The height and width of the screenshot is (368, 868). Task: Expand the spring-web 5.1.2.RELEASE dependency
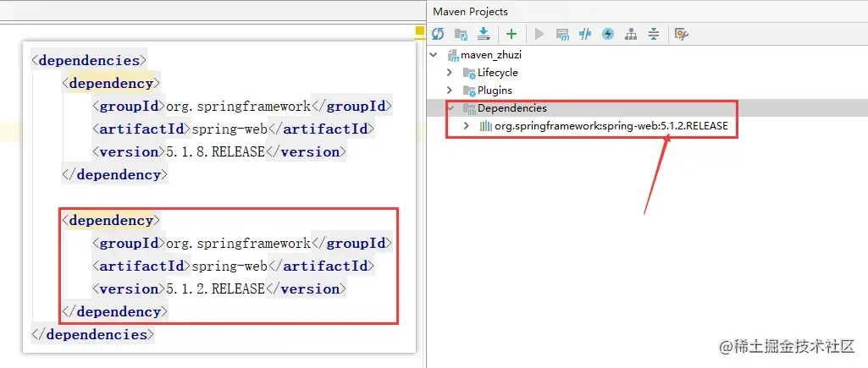(467, 126)
